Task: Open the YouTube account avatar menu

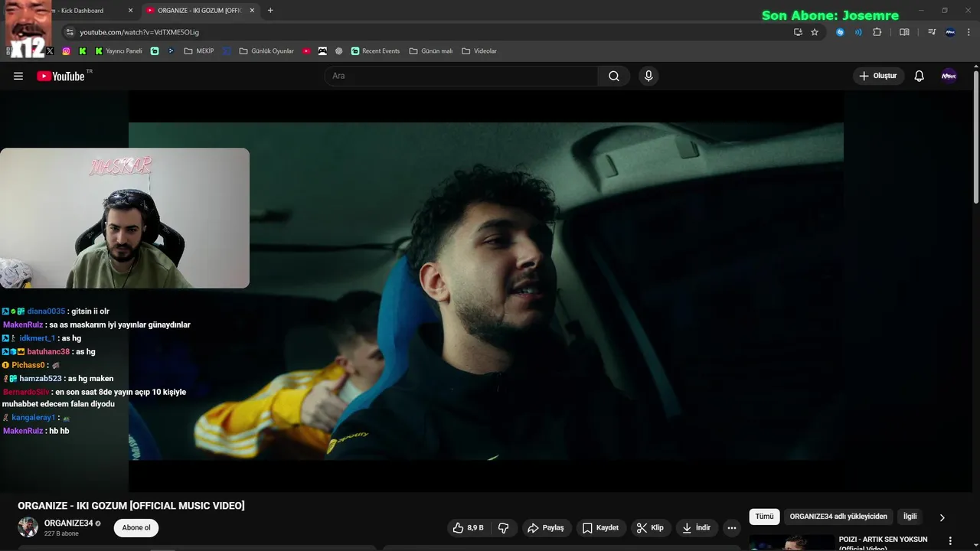Action: [x=949, y=76]
